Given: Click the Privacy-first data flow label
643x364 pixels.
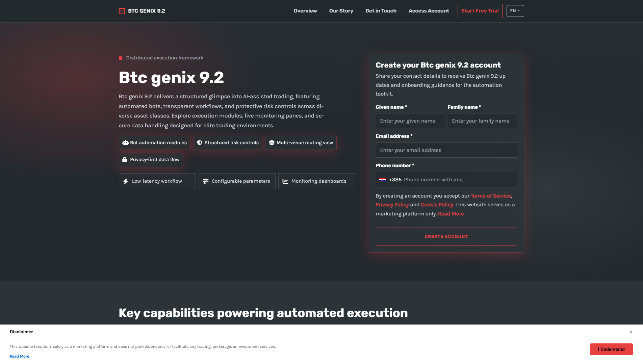Looking at the screenshot, I should click(155, 160).
